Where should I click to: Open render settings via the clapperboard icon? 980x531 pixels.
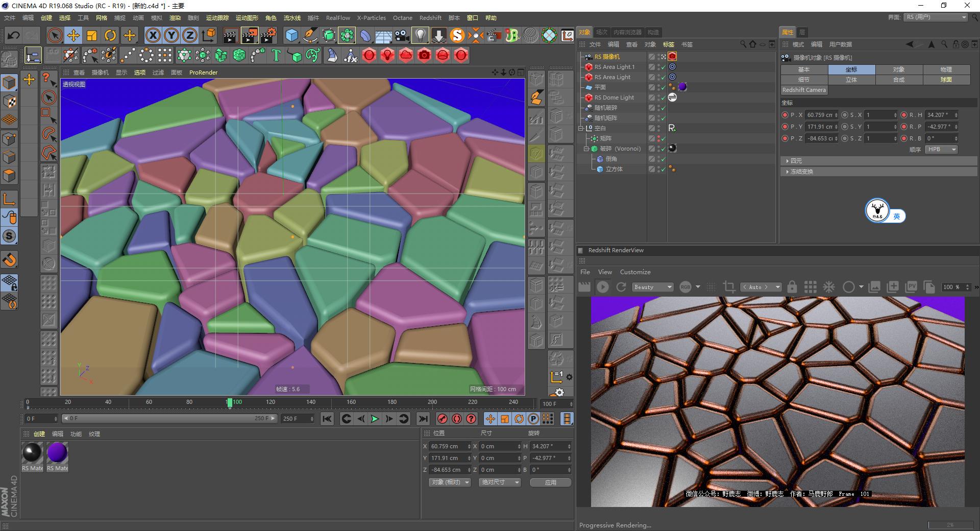269,35
